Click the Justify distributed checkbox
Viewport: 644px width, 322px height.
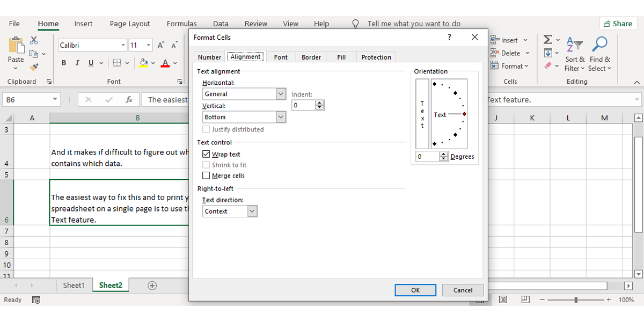(x=206, y=129)
